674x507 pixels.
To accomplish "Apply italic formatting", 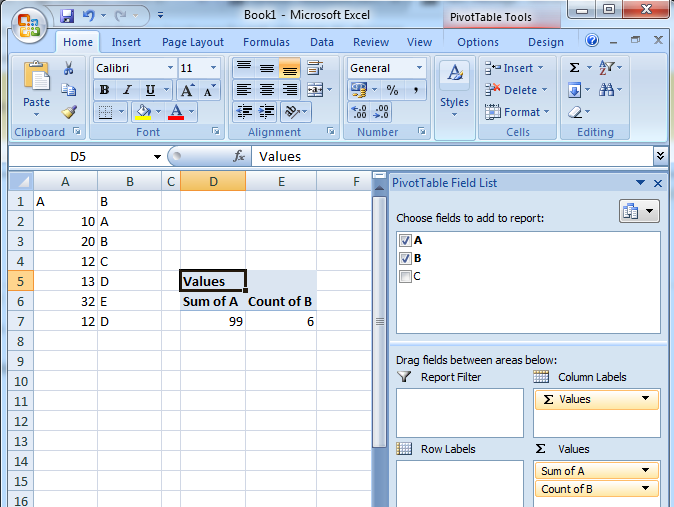I will [127, 90].
